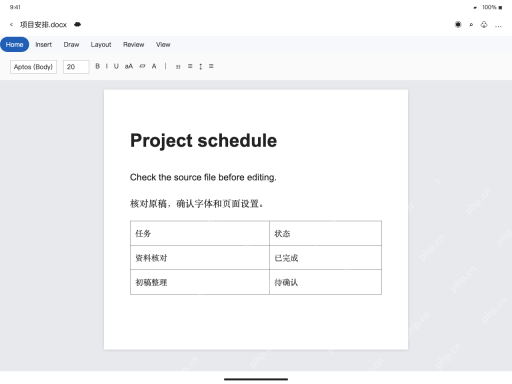Tap the battery indicator in the status bar

pyautogui.click(x=500, y=7)
